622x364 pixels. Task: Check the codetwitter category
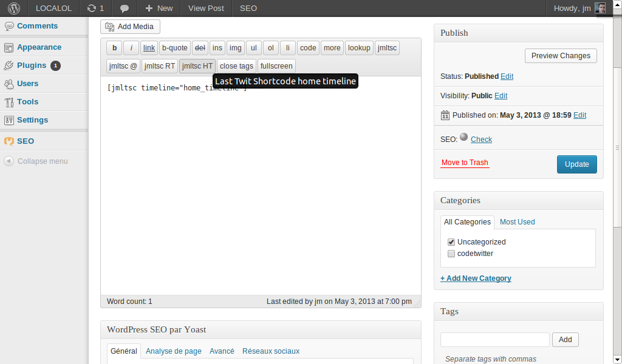click(451, 254)
